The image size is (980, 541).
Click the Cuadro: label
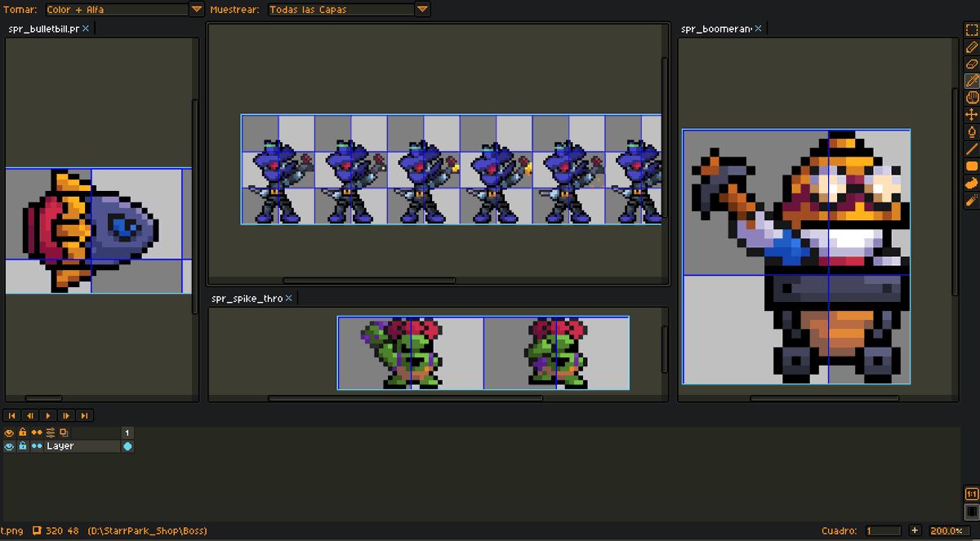[840, 531]
